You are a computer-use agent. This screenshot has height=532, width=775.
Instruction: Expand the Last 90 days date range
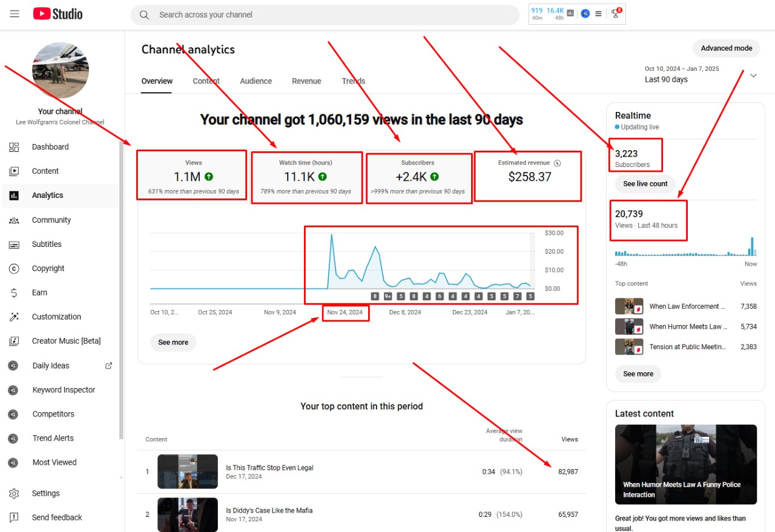pos(753,76)
